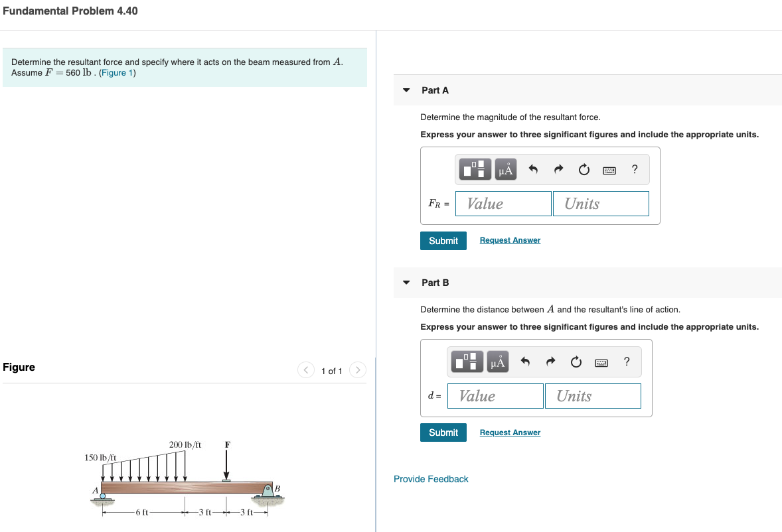Open templates palette in Part B toolbar

click(x=467, y=362)
